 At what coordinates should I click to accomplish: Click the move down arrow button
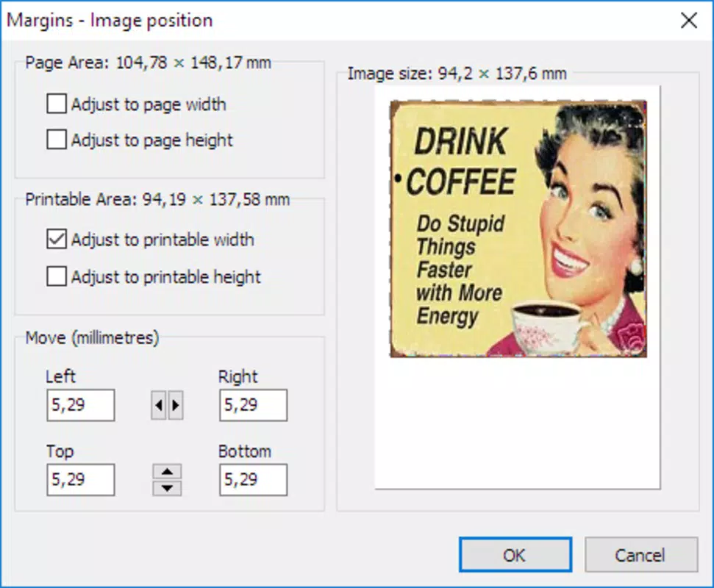pyautogui.click(x=167, y=488)
